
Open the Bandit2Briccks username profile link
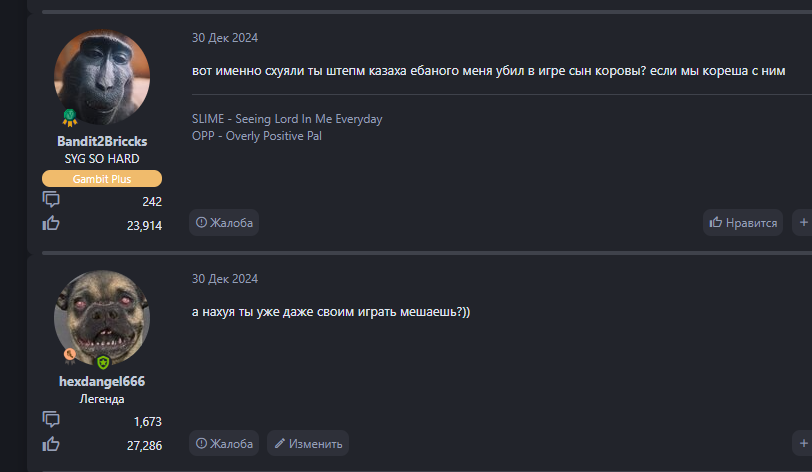tap(101, 141)
